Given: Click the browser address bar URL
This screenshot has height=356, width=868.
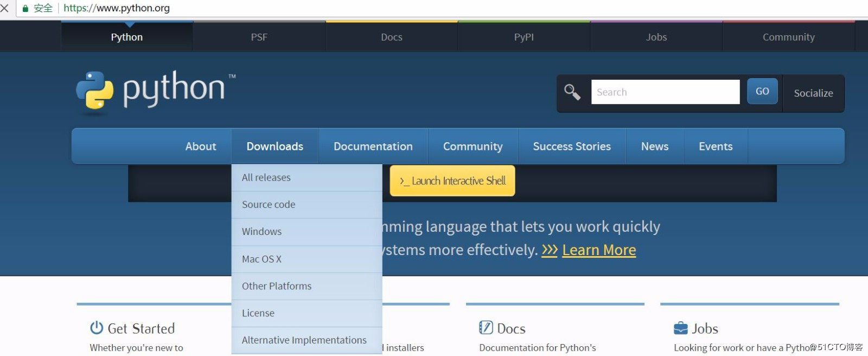Looking at the screenshot, I should coord(117,8).
